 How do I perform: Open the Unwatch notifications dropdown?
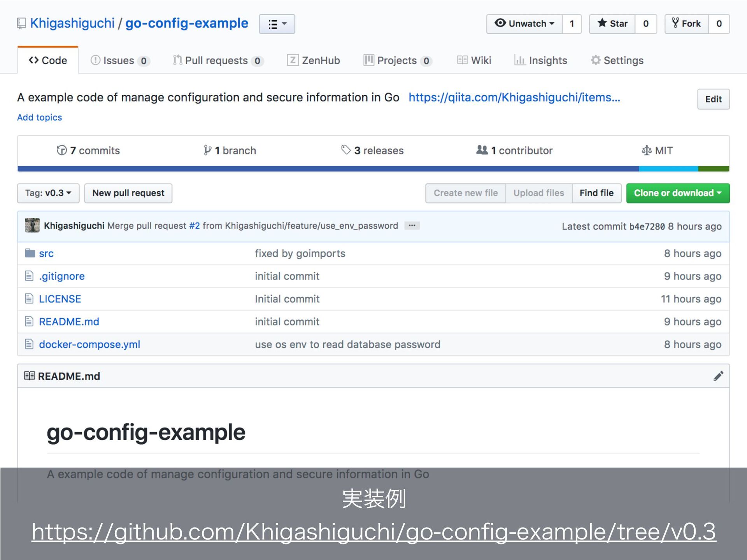[x=524, y=24]
